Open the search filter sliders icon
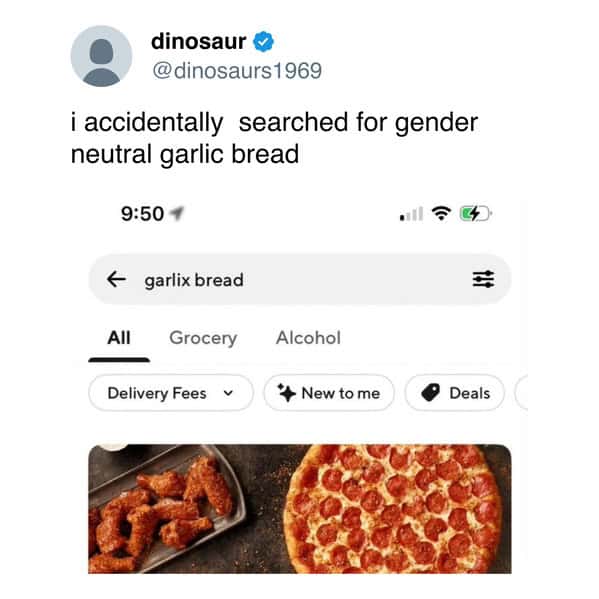The width and height of the screenshot is (599, 599). 483,279
